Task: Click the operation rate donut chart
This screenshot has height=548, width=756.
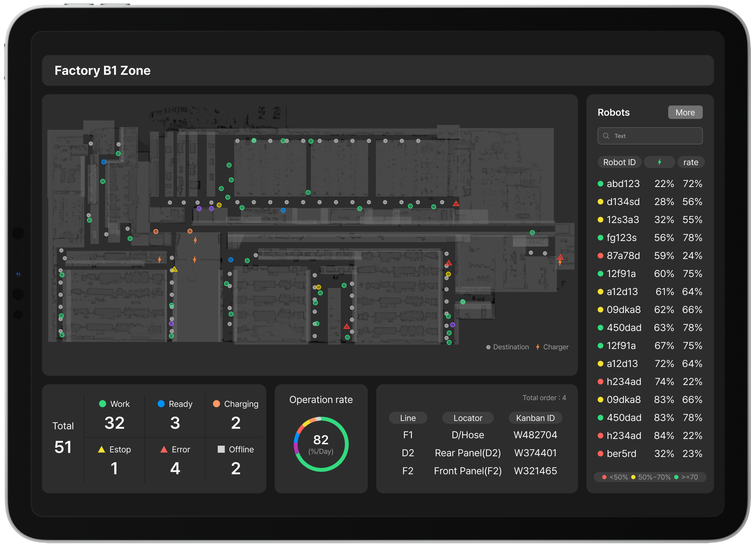Action: tap(321, 444)
